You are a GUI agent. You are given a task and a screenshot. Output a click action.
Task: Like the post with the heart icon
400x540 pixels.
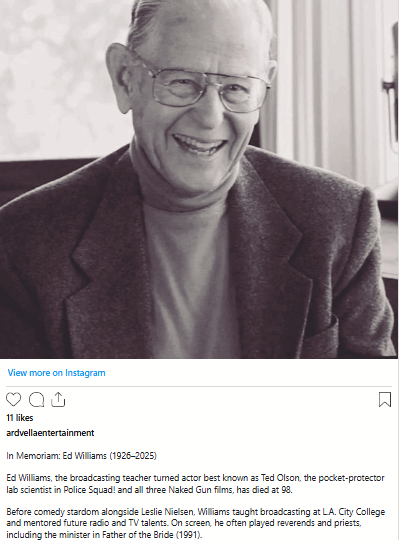[x=13, y=399]
